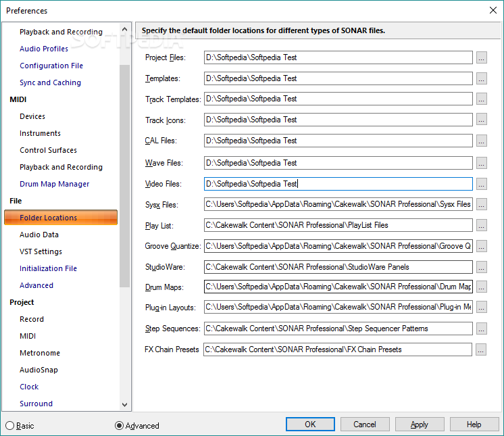Open MIDI Devices page

click(32, 116)
